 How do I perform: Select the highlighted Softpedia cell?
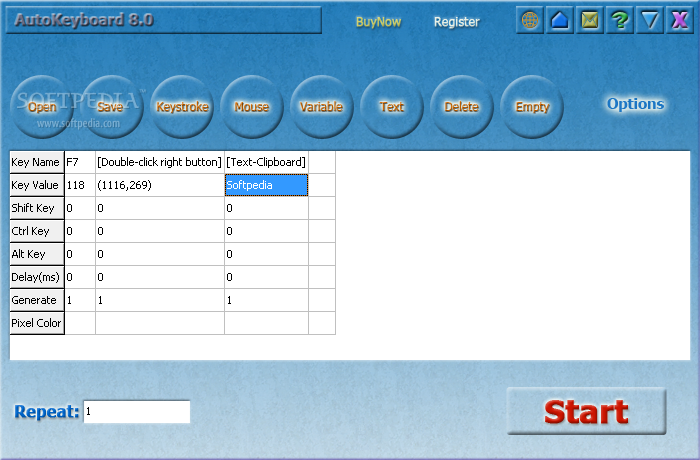pyautogui.click(x=266, y=185)
